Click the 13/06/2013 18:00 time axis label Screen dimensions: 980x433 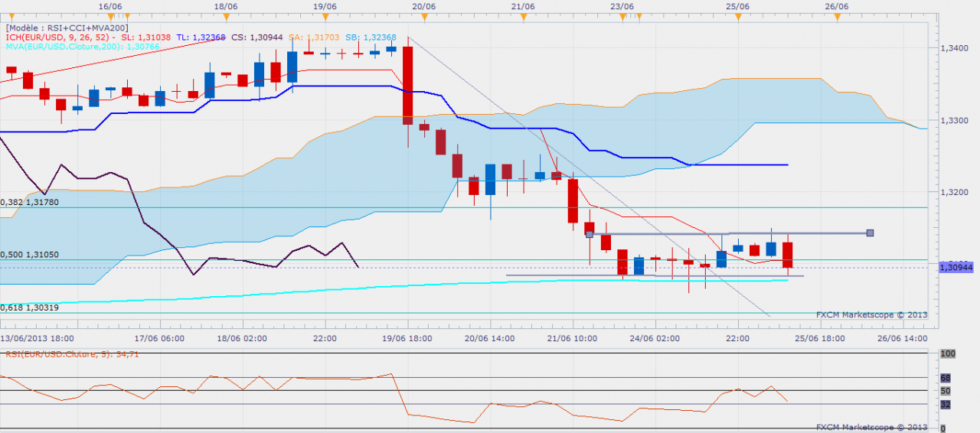[38, 337]
